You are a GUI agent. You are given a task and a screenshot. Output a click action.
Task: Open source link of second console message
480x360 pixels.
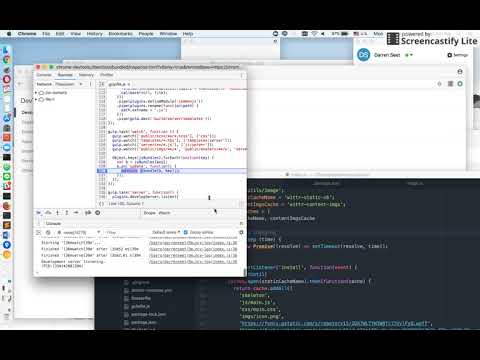pyautogui.click(x=193, y=249)
